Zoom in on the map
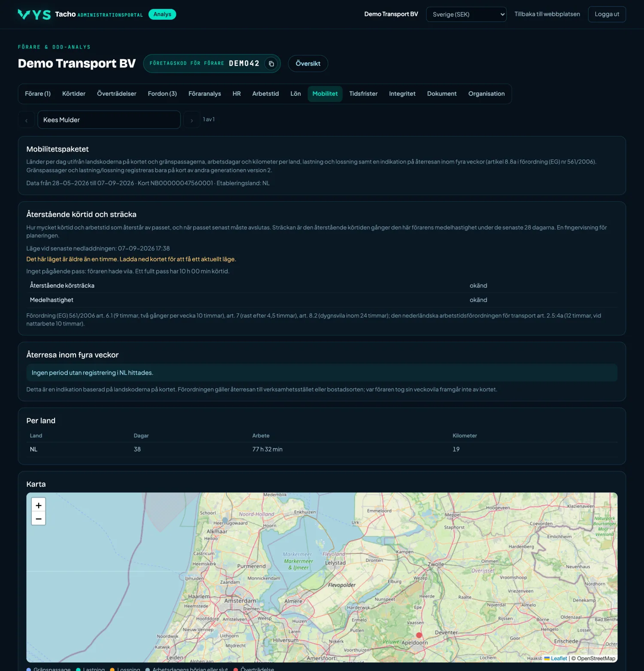The image size is (644, 671). point(39,505)
